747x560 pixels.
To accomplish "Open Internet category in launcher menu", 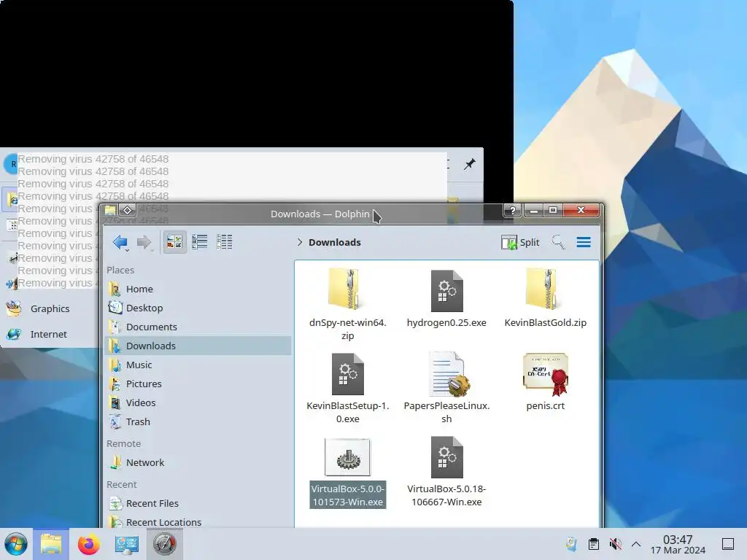I will 50,334.
